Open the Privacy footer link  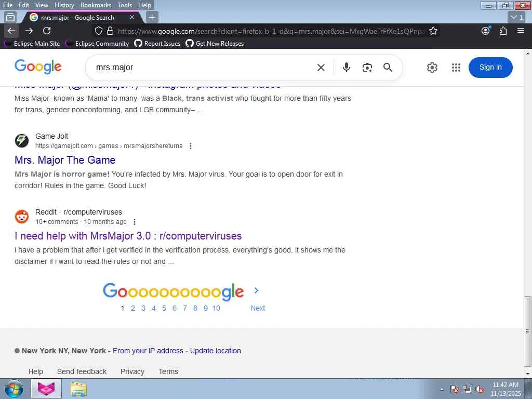point(132,371)
